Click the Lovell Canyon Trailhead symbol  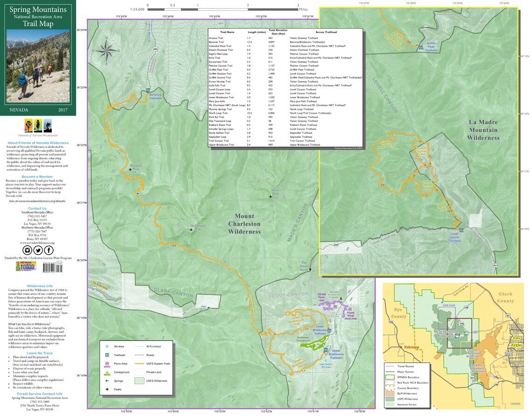(462, 231)
